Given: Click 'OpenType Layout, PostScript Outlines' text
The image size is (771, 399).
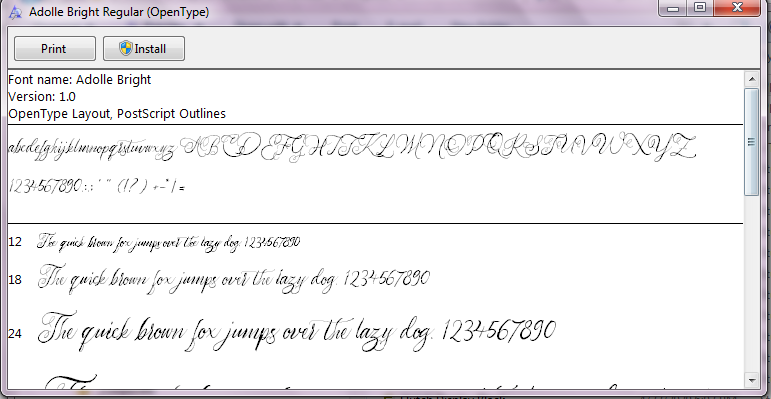Looking at the screenshot, I should 117,114.
